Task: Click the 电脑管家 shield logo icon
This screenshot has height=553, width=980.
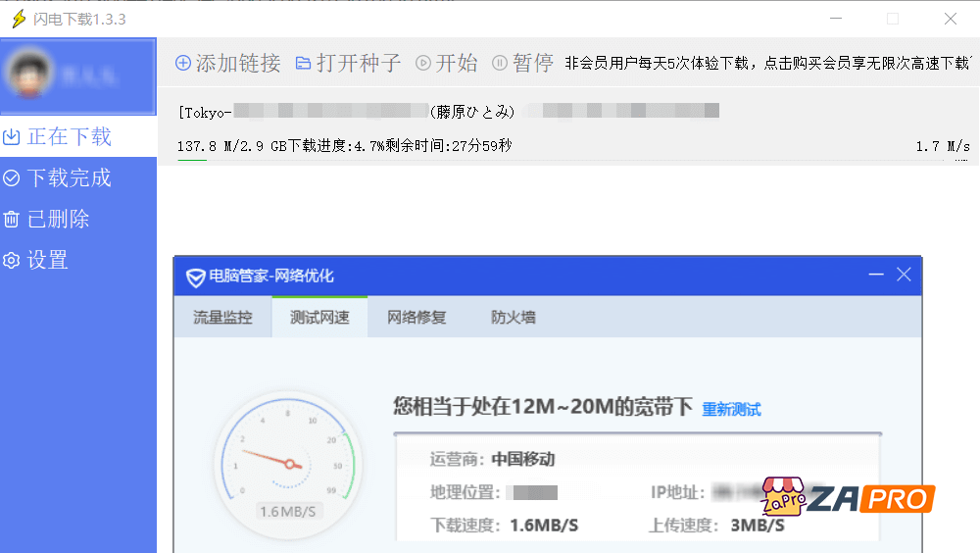Action: (196, 277)
